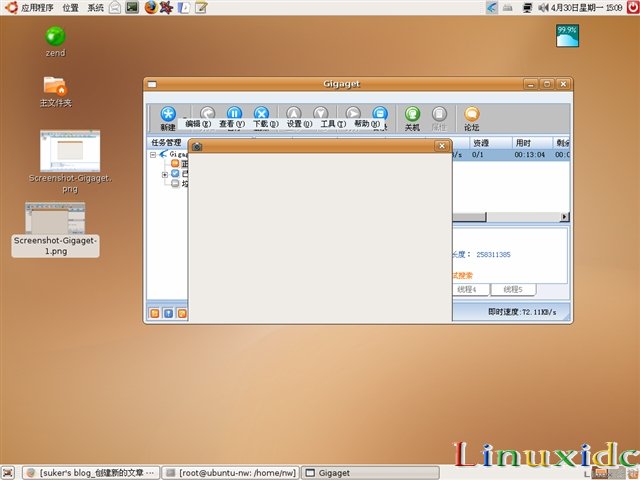
Task: Click the 00:13:04 elapsed time cell
Action: pos(529,155)
